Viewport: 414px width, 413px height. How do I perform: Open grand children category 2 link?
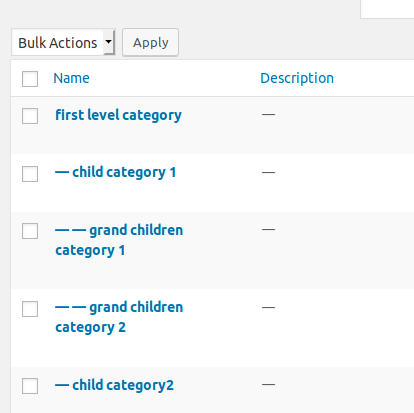[119, 317]
